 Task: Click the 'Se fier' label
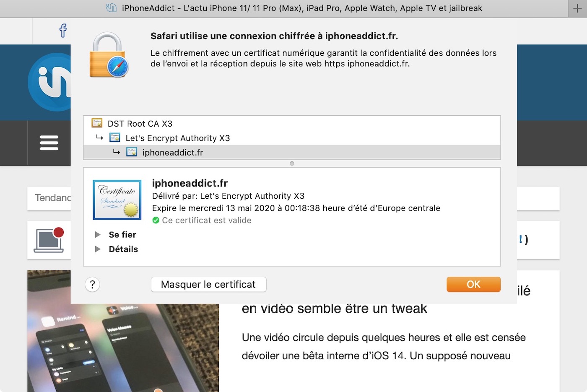(x=122, y=234)
